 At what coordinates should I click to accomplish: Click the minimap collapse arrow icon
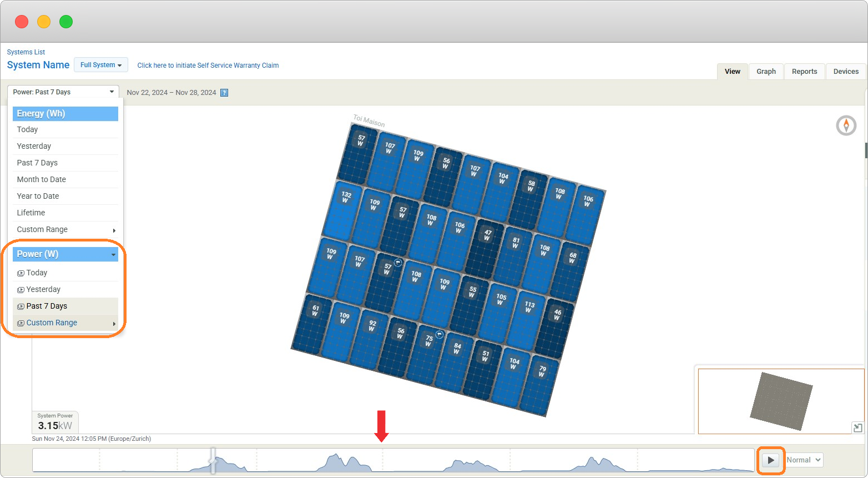coord(857,427)
